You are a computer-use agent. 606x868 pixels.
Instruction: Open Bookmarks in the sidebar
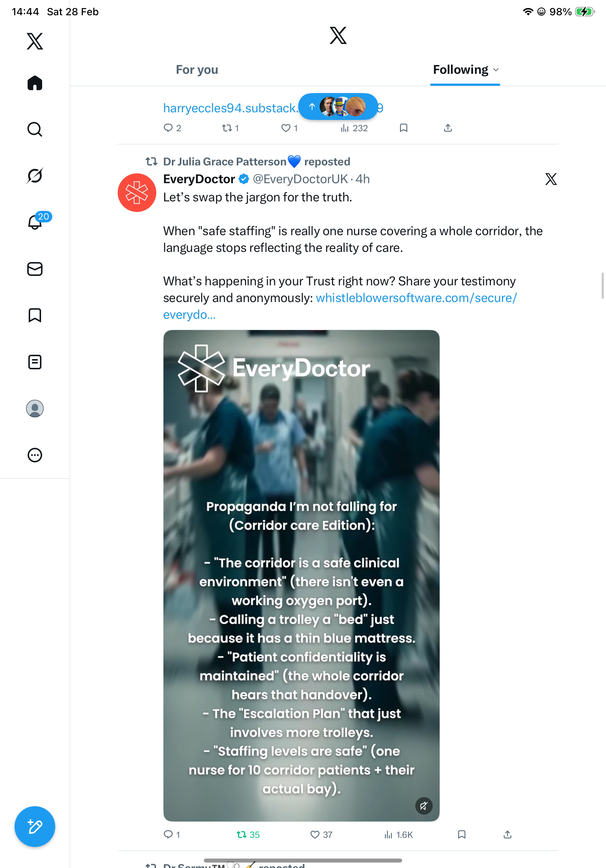(35, 315)
